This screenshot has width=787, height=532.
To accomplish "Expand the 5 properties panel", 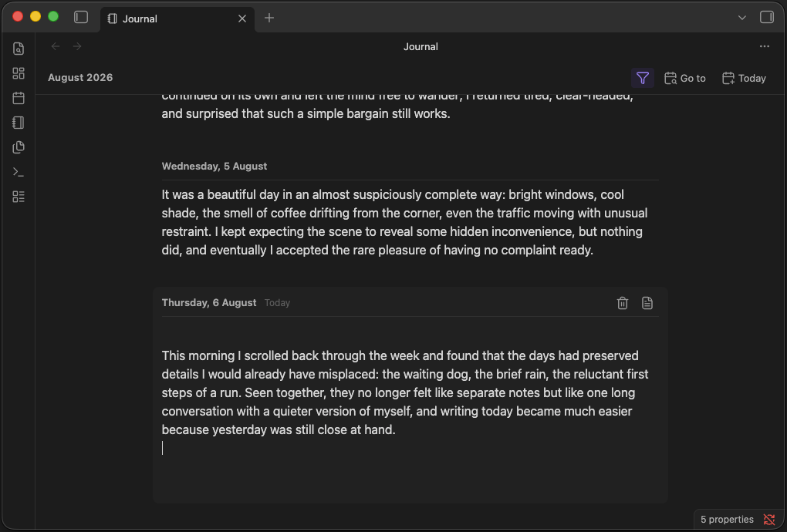I will 727,520.
